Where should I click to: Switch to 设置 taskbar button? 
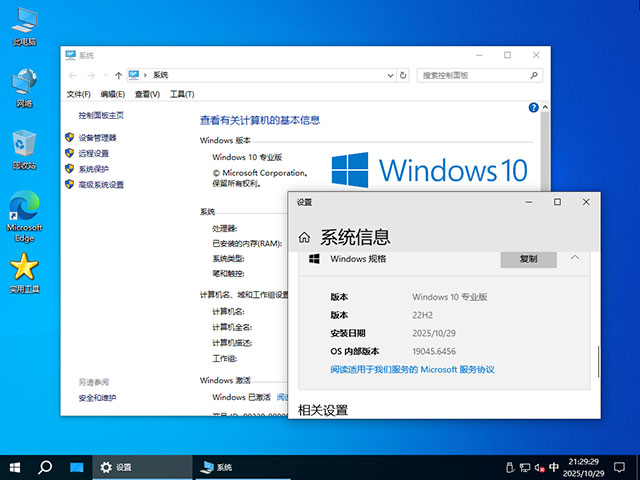142,467
